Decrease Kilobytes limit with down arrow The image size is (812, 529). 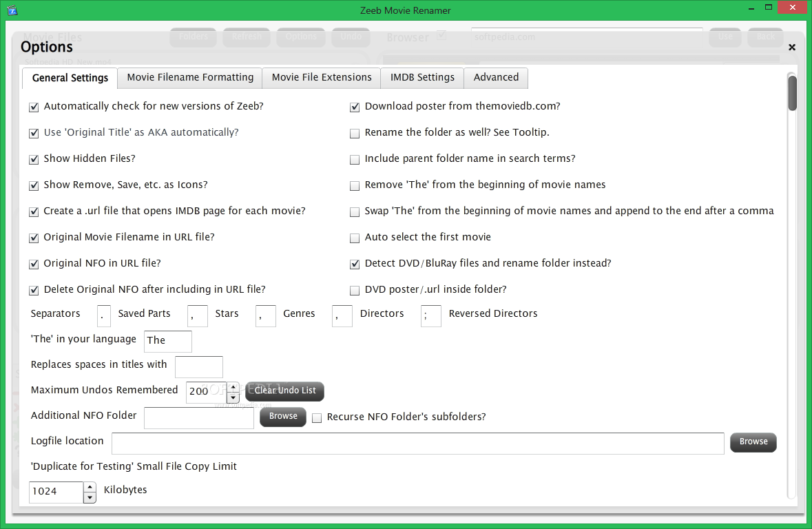point(90,498)
